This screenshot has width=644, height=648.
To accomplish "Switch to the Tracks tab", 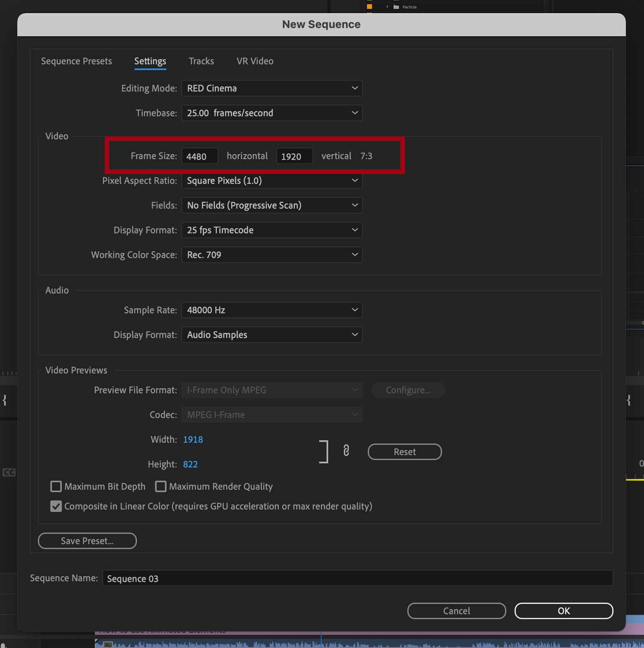I will tap(201, 61).
